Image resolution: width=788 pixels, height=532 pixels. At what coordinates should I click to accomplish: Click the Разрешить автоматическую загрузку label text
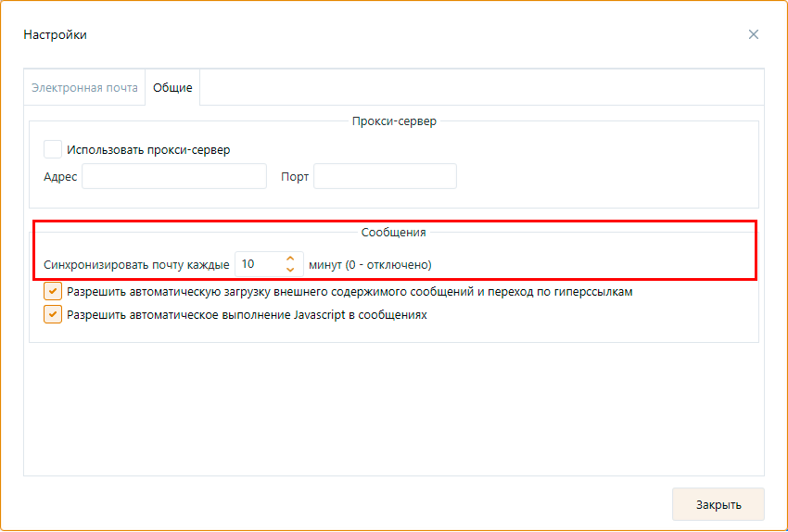pyautogui.click(x=350, y=292)
